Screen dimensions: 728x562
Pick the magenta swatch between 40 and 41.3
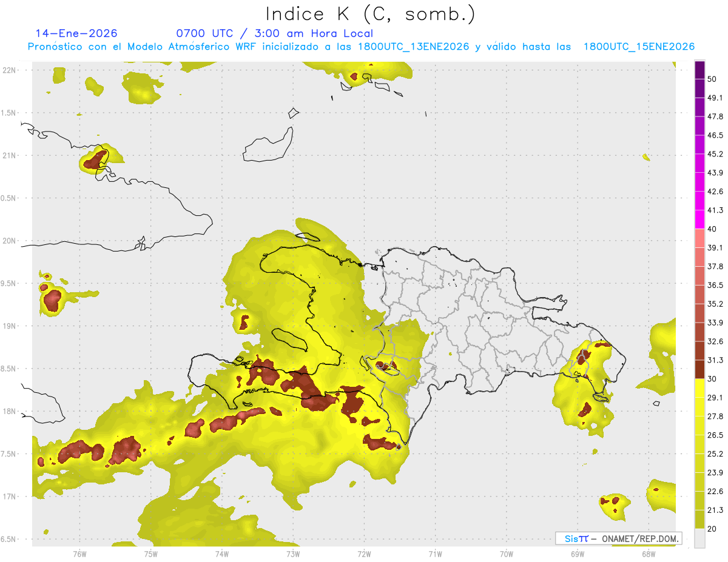pos(699,219)
